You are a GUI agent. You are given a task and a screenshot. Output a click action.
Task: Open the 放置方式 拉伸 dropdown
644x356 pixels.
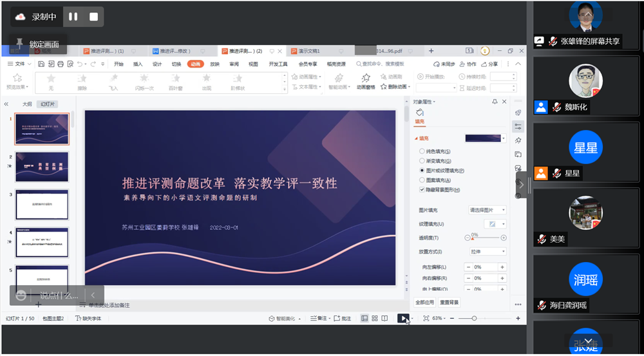click(488, 251)
